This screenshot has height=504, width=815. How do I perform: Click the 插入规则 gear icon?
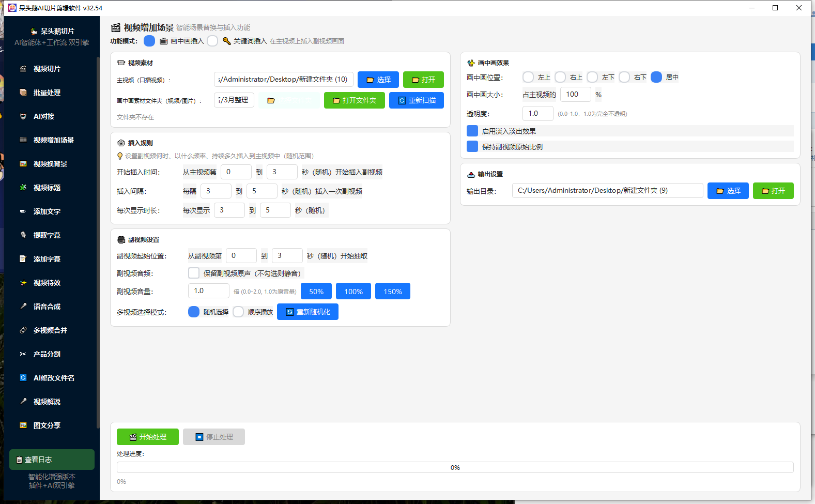click(x=121, y=143)
